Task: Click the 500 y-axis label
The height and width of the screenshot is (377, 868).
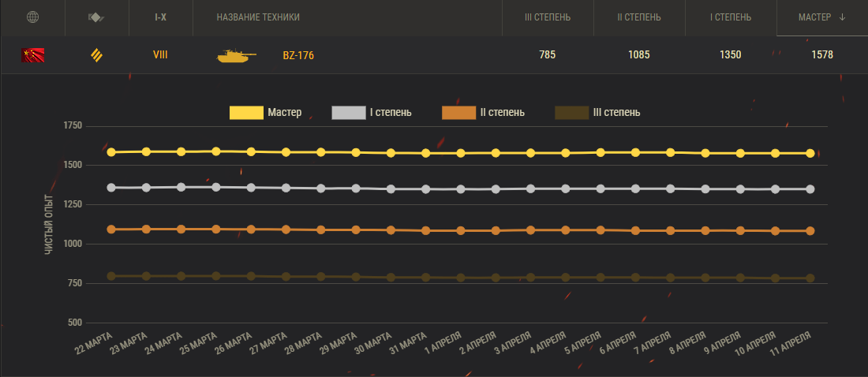Action: (75, 323)
